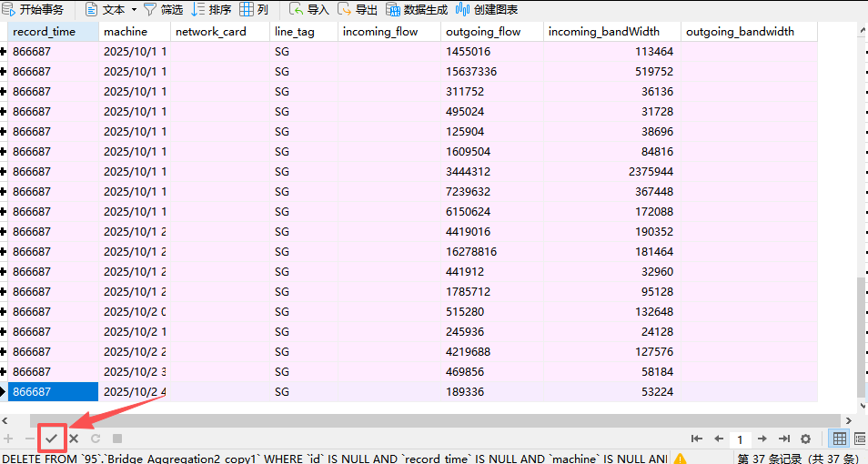Click the line_tag column header
The width and height of the screenshot is (868, 464).
click(303, 32)
